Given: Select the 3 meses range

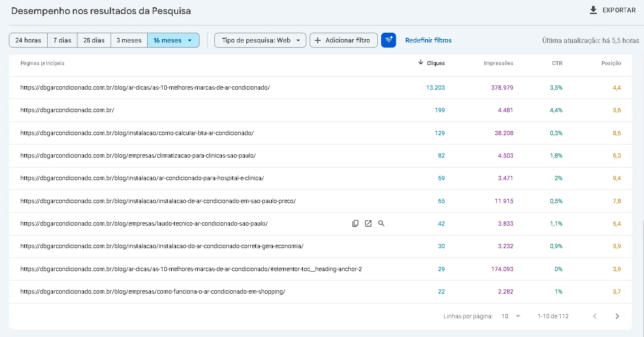Looking at the screenshot, I should [x=129, y=40].
